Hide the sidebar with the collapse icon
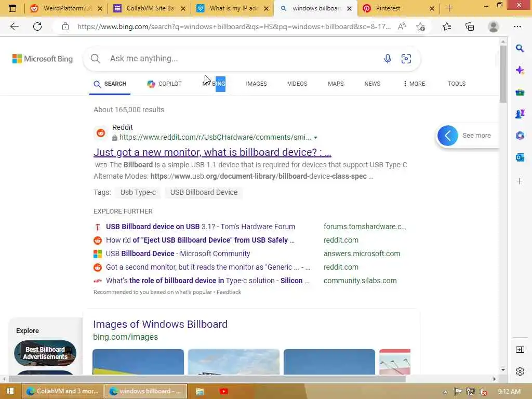The width and height of the screenshot is (532, 399). [520, 350]
